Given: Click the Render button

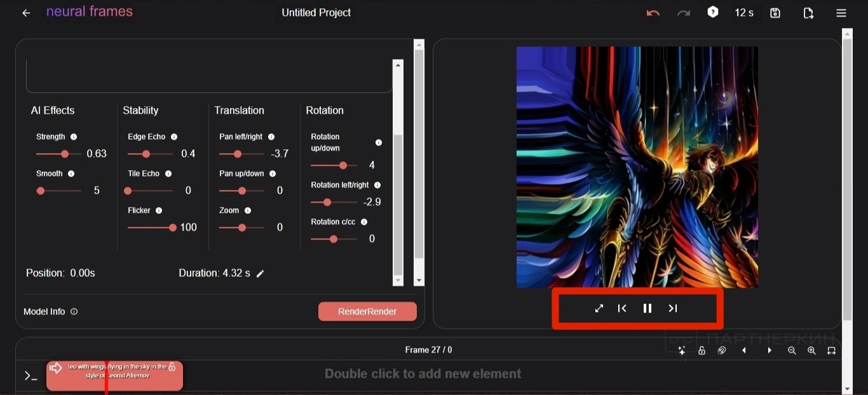Looking at the screenshot, I should click(367, 311).
